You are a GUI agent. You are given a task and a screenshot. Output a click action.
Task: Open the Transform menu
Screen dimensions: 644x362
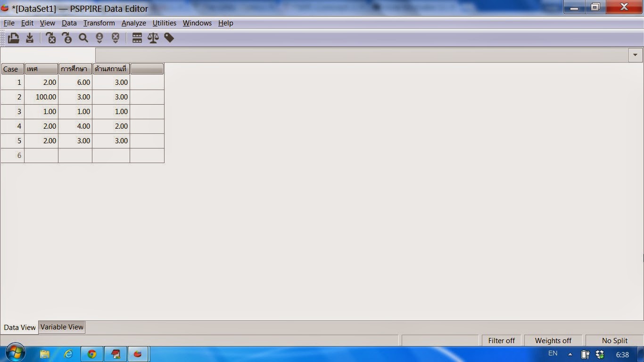coord(99,23)
